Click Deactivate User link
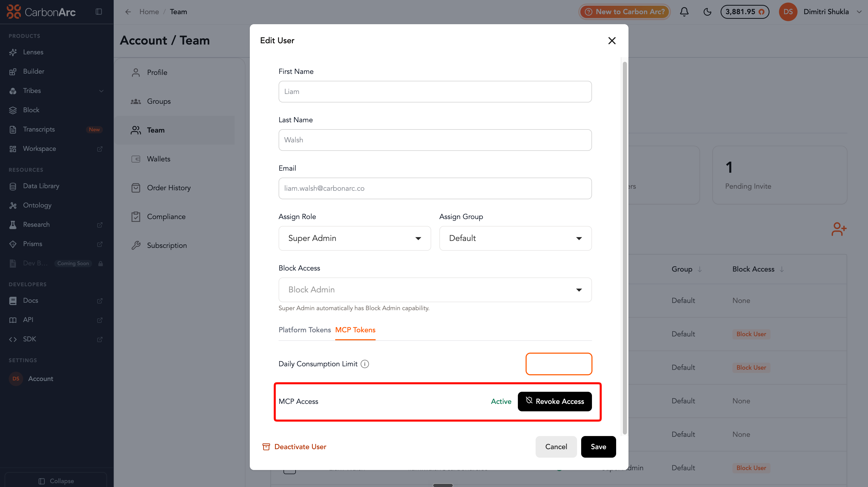868x487 pixels. 294,447
